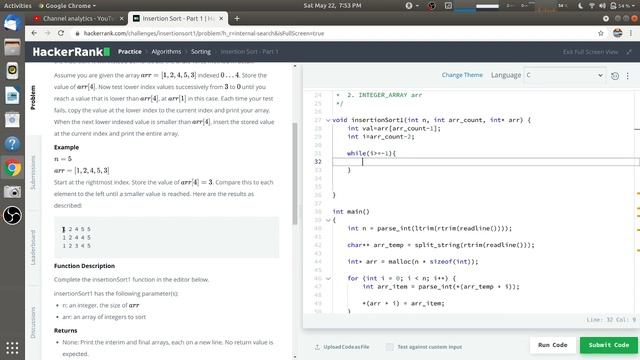Image resolution: width=640 pixels, height=360 pixels.
Task: Click the night light moon icon
Action: point(581,6)
